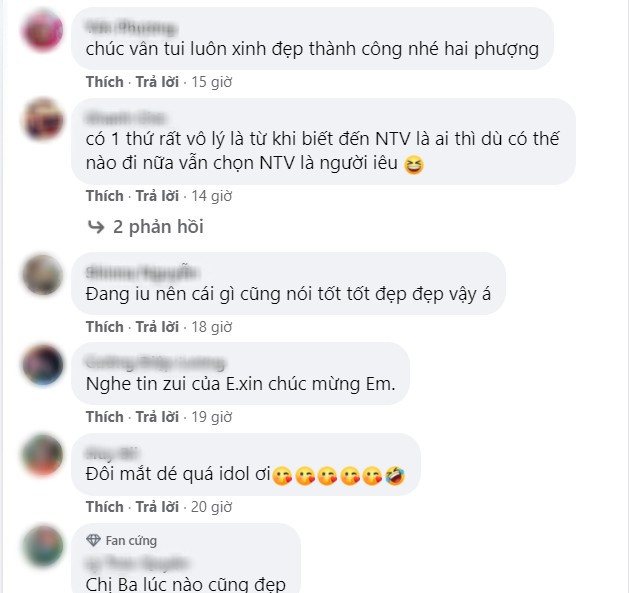This screenshot has height=593, width=629.
Task: Like the NTV comment posted 14 giờ ago
Action: pyautogui.click(x=105, y=196)
